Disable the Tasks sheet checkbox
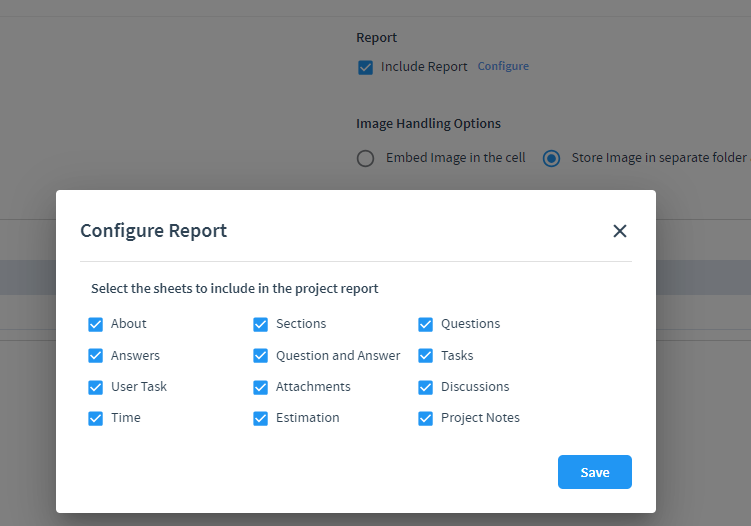 click(x=426, y=355)
